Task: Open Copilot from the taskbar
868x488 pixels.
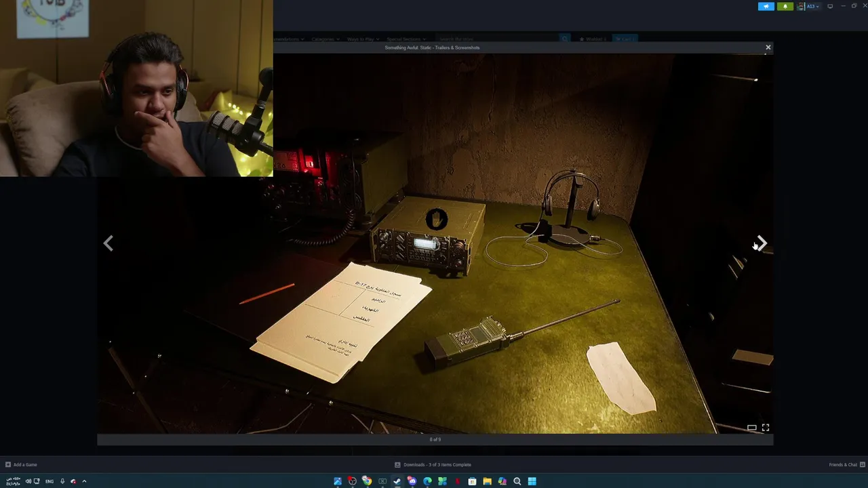Action: click(502, 481)
